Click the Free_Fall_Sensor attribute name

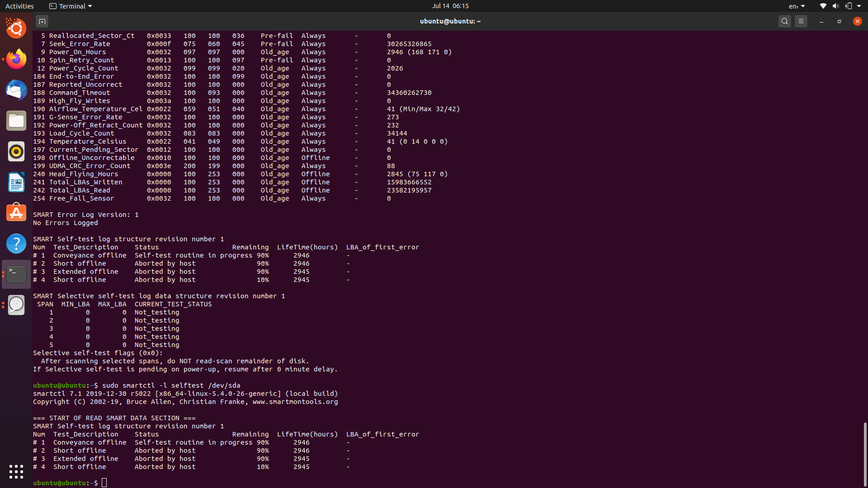81,198
